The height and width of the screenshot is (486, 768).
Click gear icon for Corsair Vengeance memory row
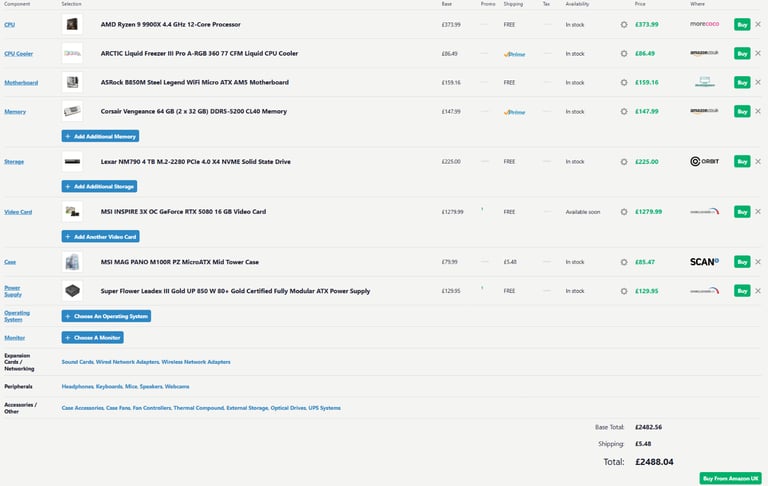click(624, 111)
